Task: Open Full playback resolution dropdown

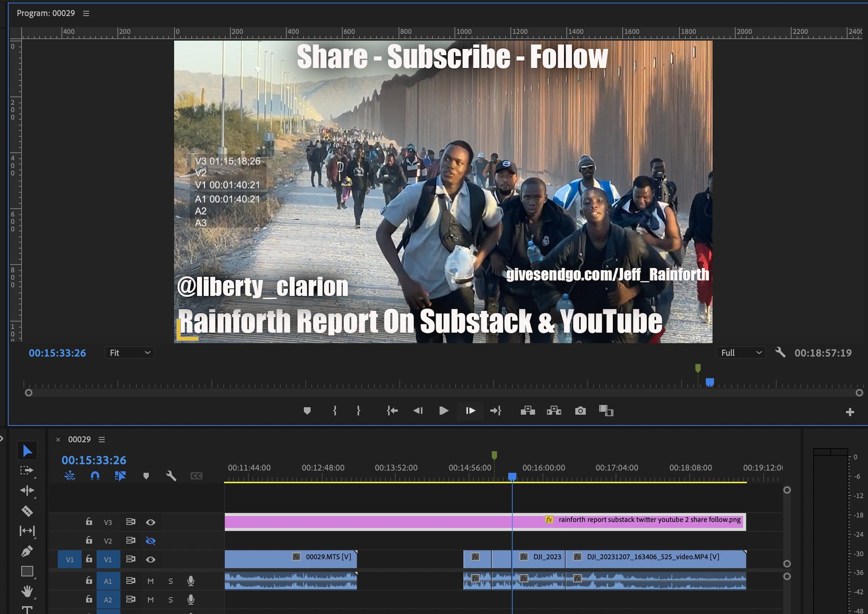Action: coord(741,353)
